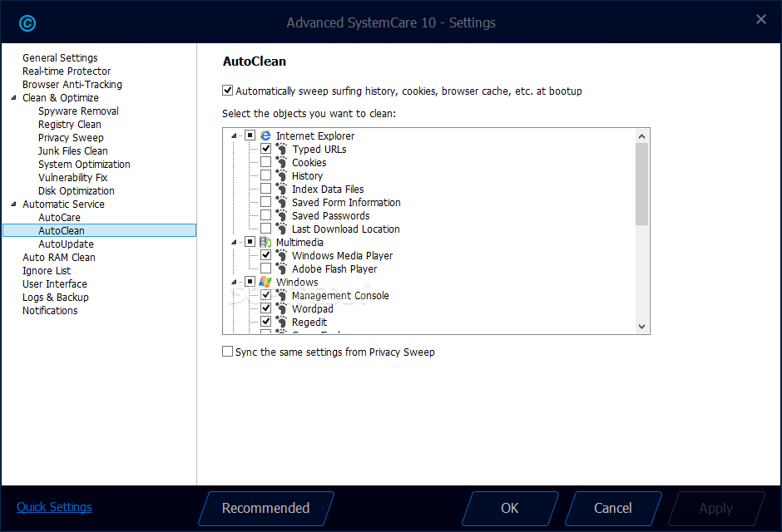Uncheck the Wordpad checkbox

click(266, 308)
